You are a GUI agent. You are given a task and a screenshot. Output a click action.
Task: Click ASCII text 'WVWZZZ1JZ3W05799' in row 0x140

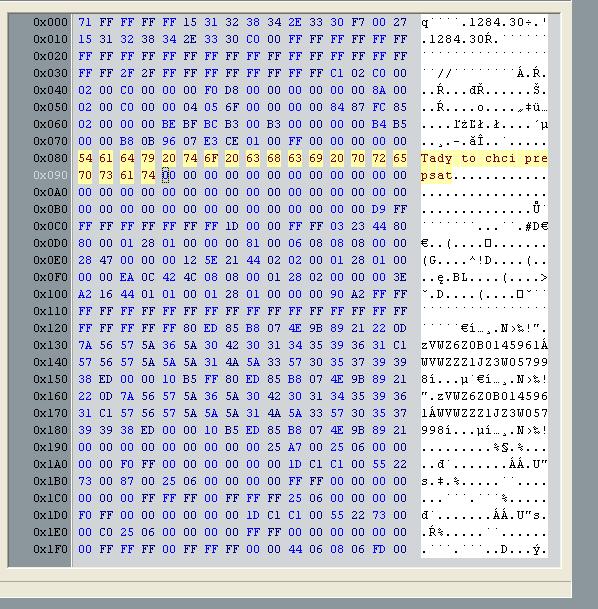[x=484, y=362]
